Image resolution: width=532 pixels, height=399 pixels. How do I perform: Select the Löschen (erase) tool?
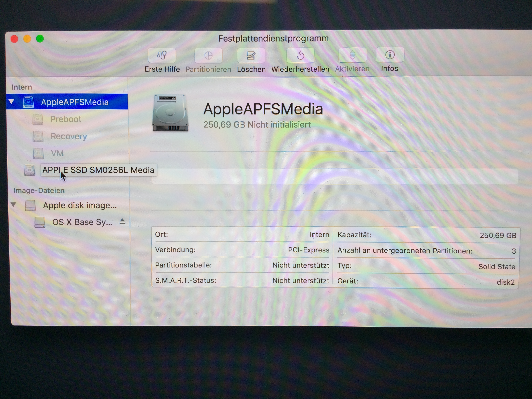251,55
